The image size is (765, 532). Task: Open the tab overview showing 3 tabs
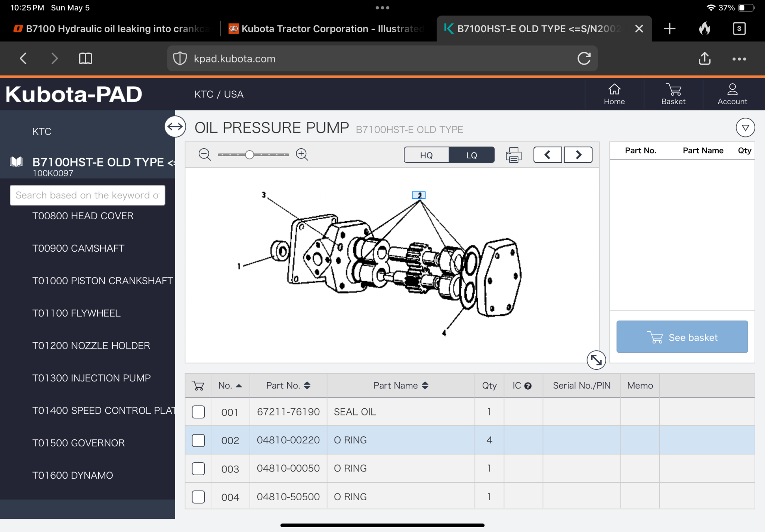739,29
